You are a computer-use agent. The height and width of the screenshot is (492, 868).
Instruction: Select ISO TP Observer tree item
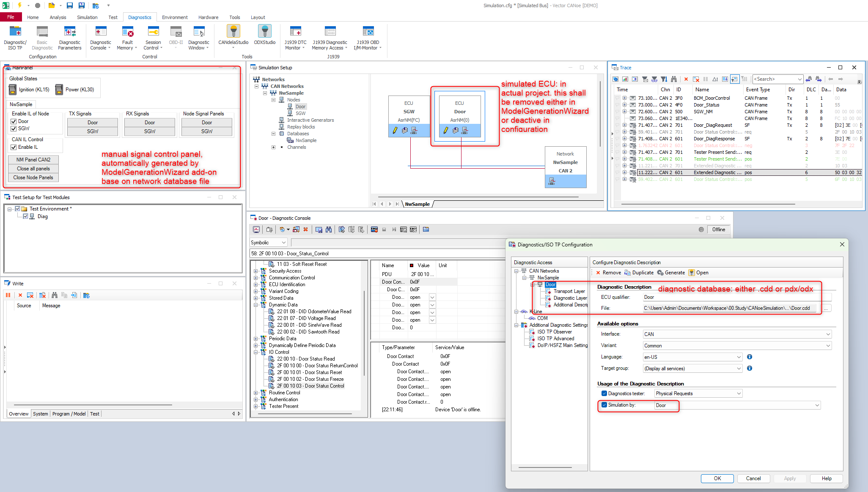point(555,332)
